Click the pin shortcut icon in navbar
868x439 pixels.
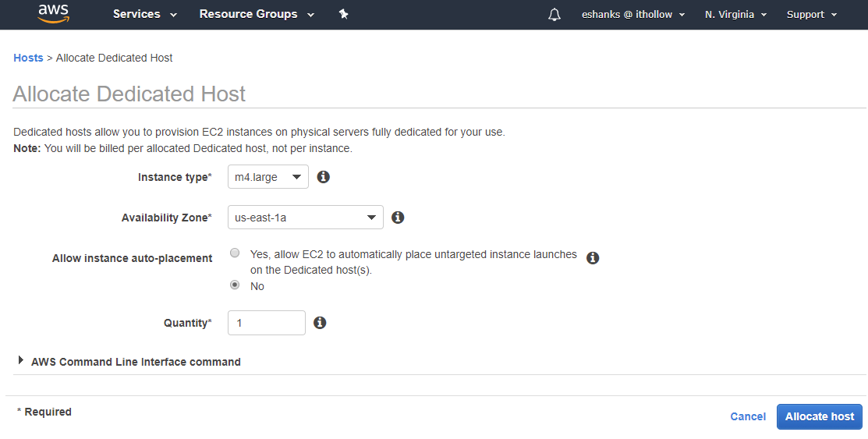pos(343,14)
